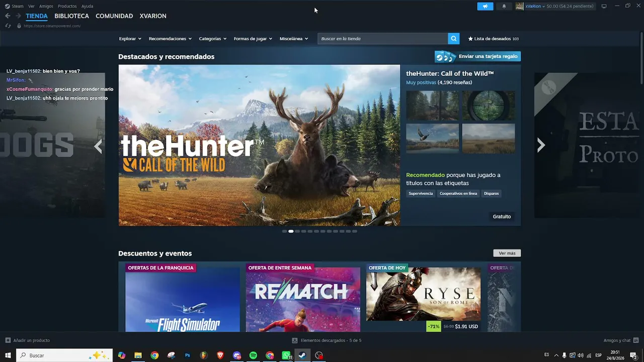Open Brave browser from the taskbar
Image resolution: width=644 pixels, height=362 pixels.
pyautogui.click(x=220, y=355)
